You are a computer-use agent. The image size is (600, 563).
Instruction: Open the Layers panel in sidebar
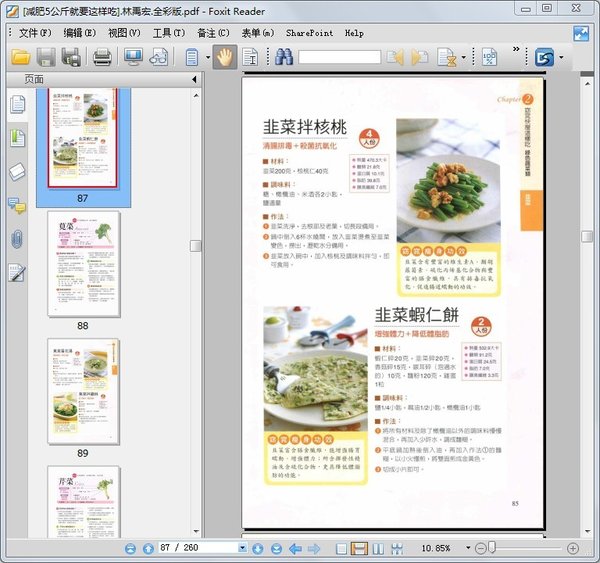pyautogui.click(x=17, y=171)
